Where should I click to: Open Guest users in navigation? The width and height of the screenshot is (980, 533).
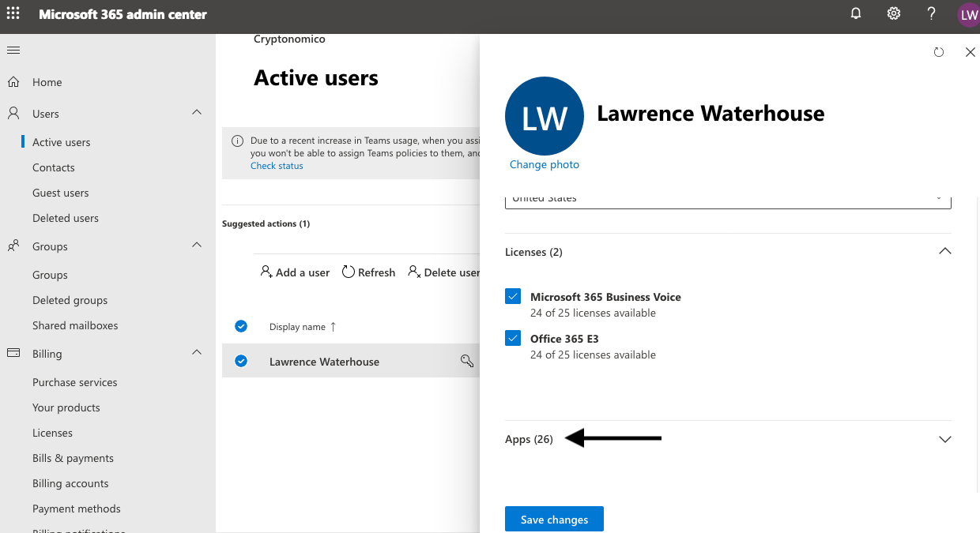pos(60,193)
